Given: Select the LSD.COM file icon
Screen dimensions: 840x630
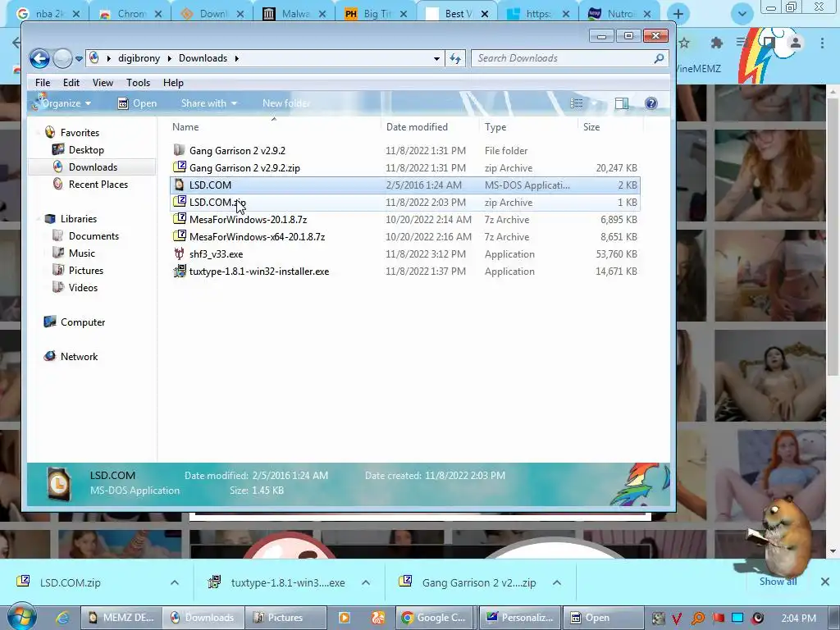Looking at the screenshot, I should point(180,185).
